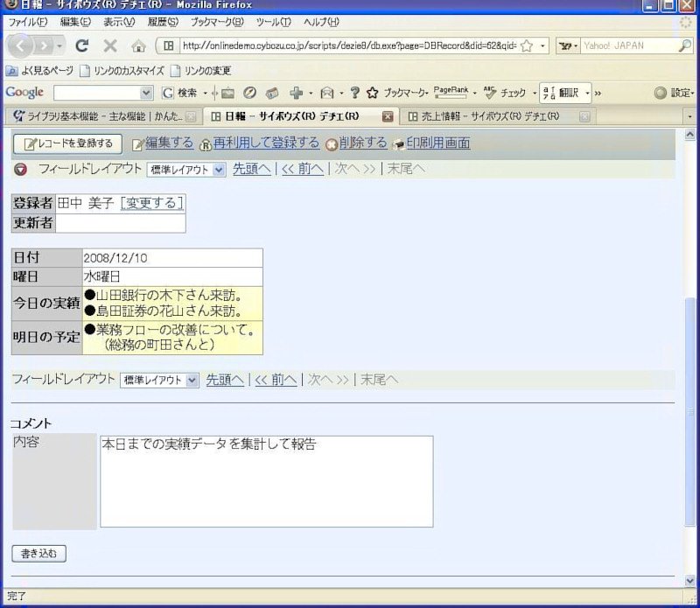Open lower 標準レイアウト dropdown
This screenshot has height=608, width=700.
[159, 380]
